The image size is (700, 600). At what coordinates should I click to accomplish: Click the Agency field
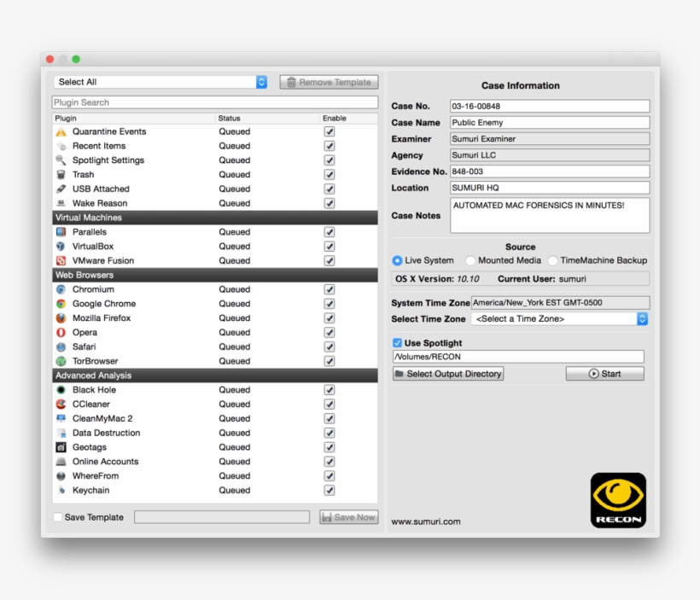coord(550,155)
